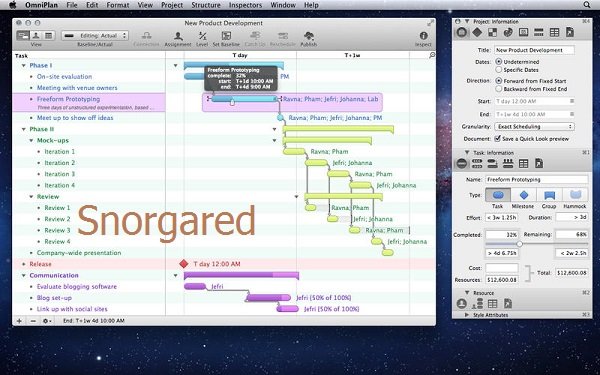Open the Apple menu
The width and height of the screenshot is (600, 375).
click(13, 5)
